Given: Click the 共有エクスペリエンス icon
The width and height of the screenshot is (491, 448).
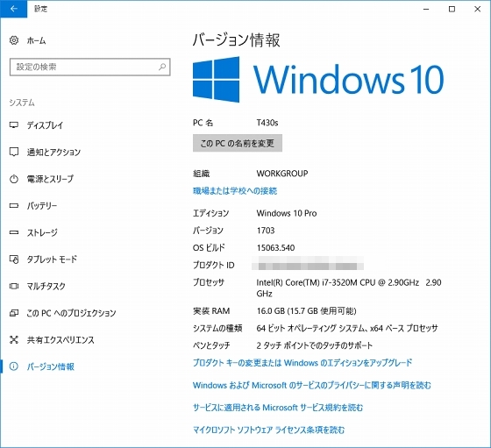Looking at the screenshot, I should pos(14,339).
